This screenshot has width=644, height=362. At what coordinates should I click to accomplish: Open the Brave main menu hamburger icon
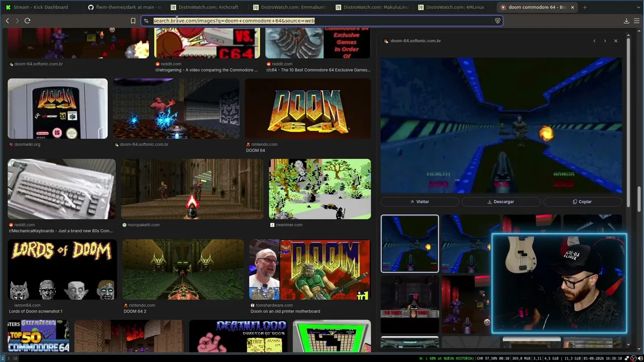pos(636,21)
